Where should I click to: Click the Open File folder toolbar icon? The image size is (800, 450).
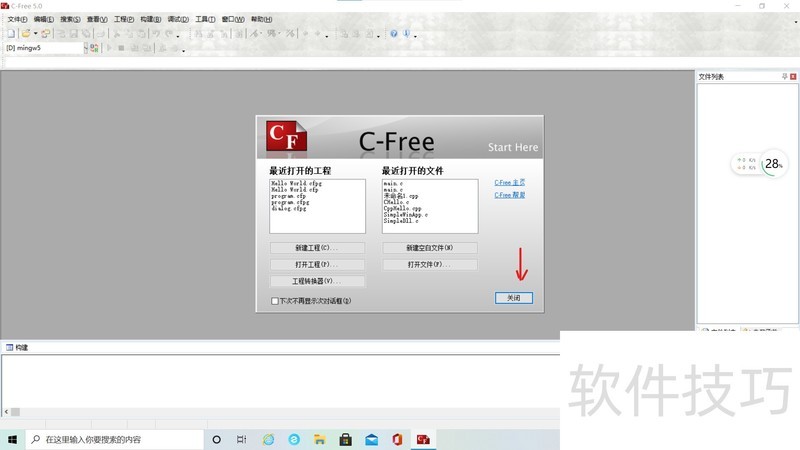(x=26, y=34)
